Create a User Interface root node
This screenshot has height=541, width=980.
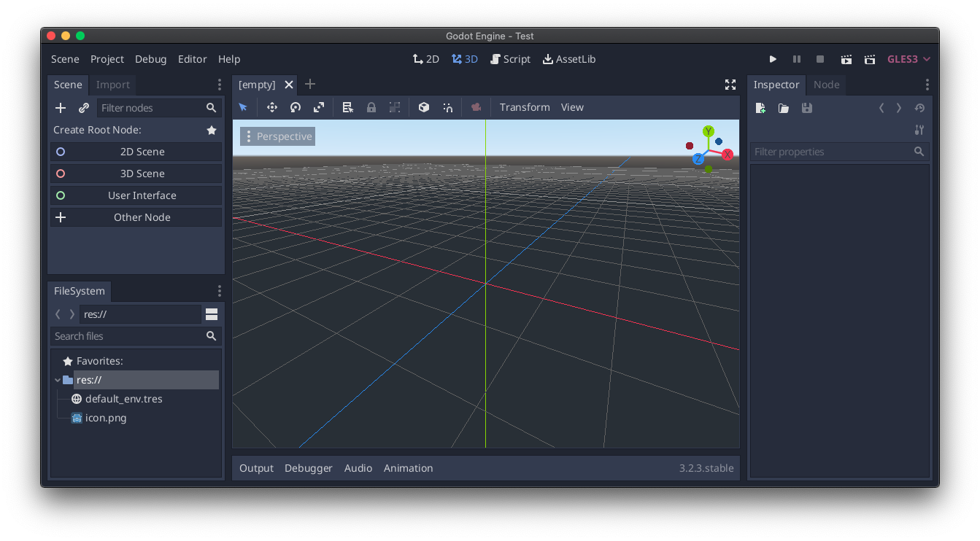tap(136, 195)
